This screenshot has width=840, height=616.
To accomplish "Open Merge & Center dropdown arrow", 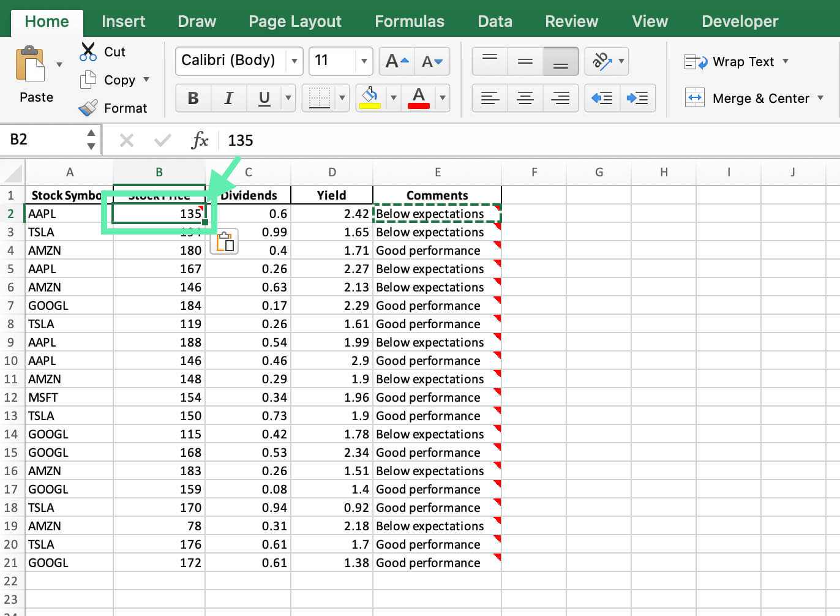I will 820,98.
